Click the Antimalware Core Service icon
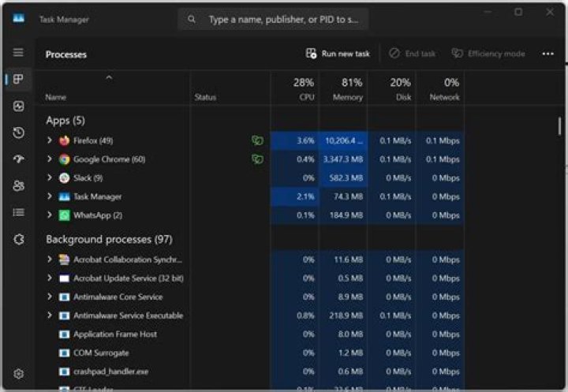568x392 pixels. click(x=64, y=297)
